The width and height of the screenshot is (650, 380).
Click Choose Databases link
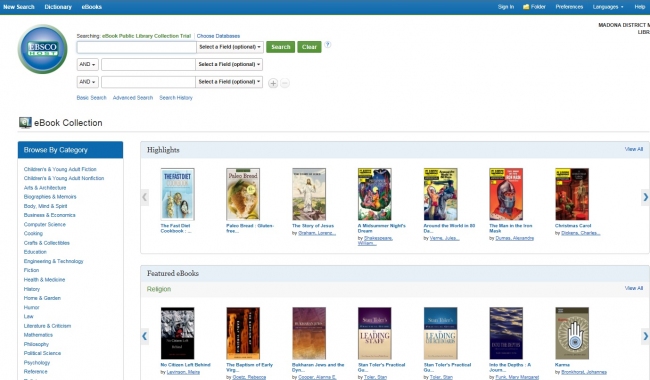click(218, 36)
